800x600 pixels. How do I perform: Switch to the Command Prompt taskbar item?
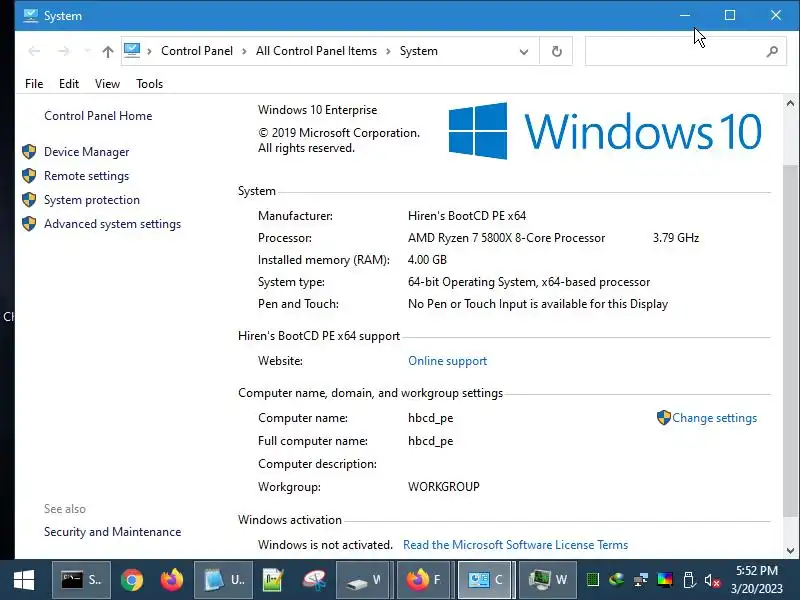coord(81,580)
